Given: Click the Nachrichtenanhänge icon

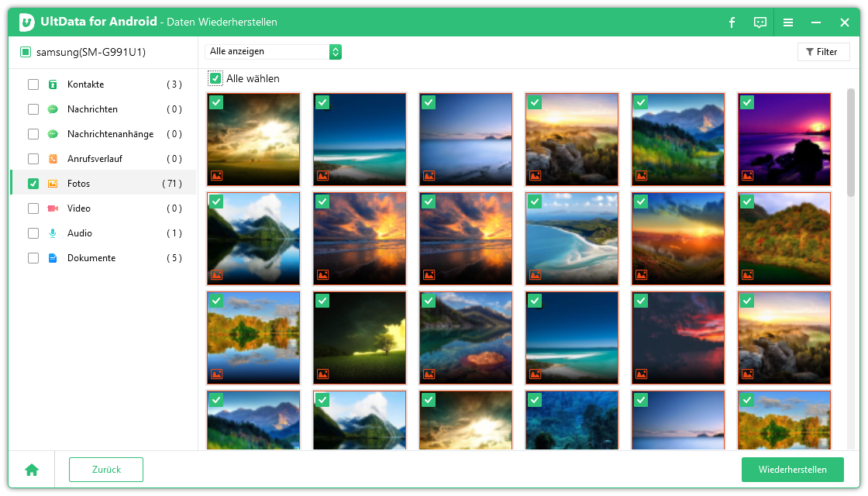Looking at the screenshot, I should coord(53,134).
